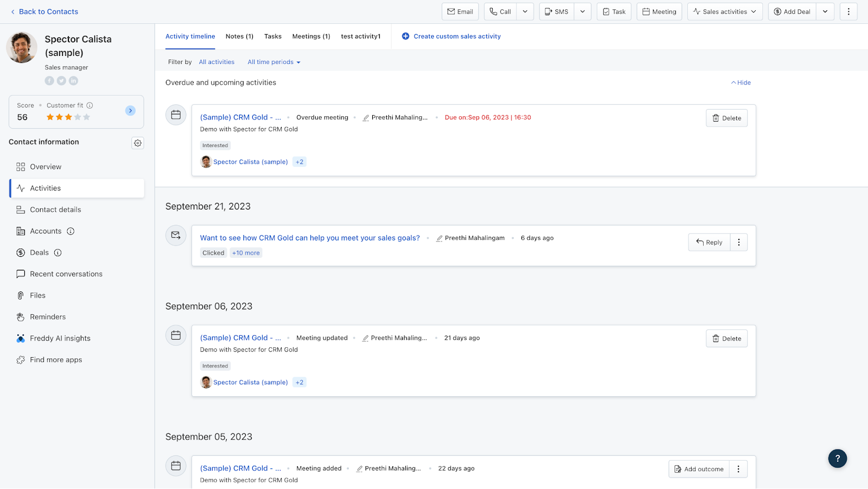Screen dimensions: 868x489
Task: Expand the Call dropdown arrow
Action: tap(525, 11)
